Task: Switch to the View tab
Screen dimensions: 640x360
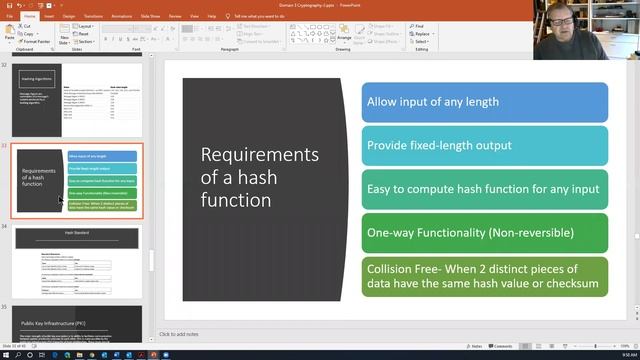Action: click(194, 16)
